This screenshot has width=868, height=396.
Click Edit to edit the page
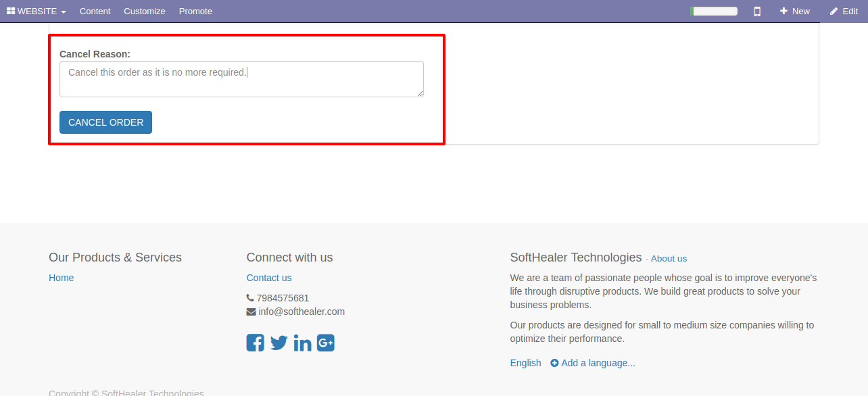[844, 11]
